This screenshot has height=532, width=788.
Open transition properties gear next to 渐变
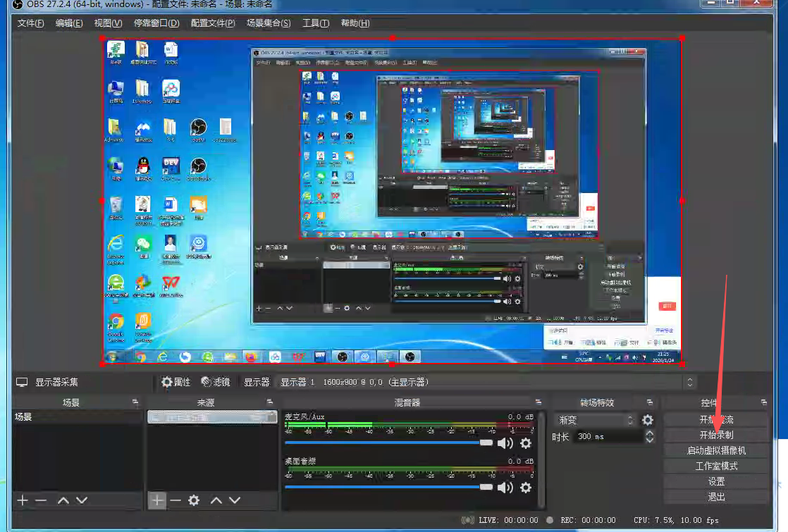(x=647, y=420)
